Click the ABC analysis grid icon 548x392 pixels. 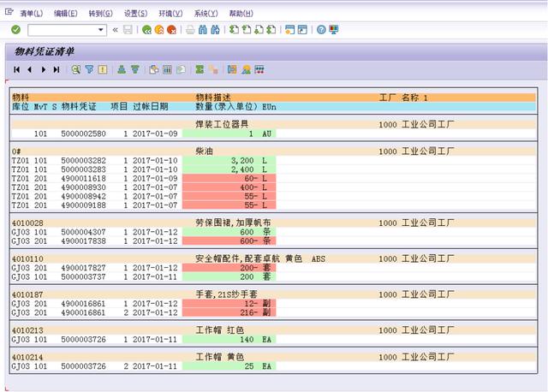click(x=259, y=69)
